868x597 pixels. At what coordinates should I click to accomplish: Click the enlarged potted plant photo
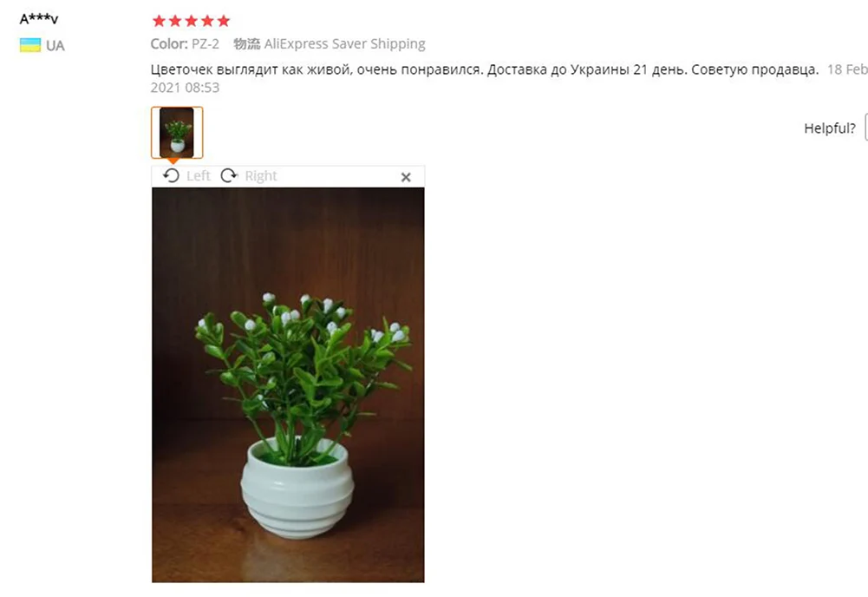(x=288, y=385)
